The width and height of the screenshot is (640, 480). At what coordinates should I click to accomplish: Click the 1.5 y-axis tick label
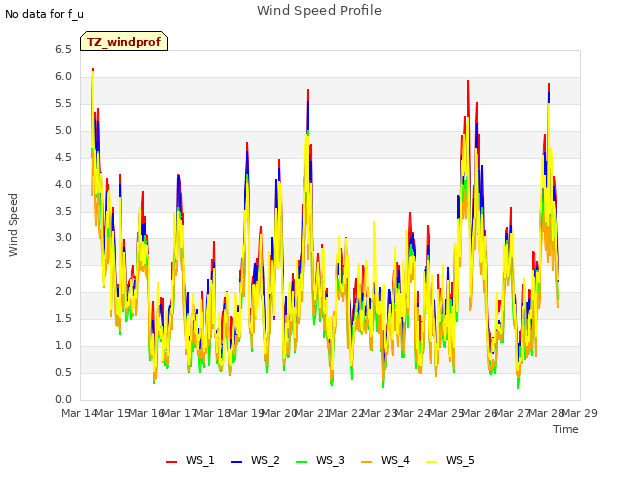click(63, 319)
